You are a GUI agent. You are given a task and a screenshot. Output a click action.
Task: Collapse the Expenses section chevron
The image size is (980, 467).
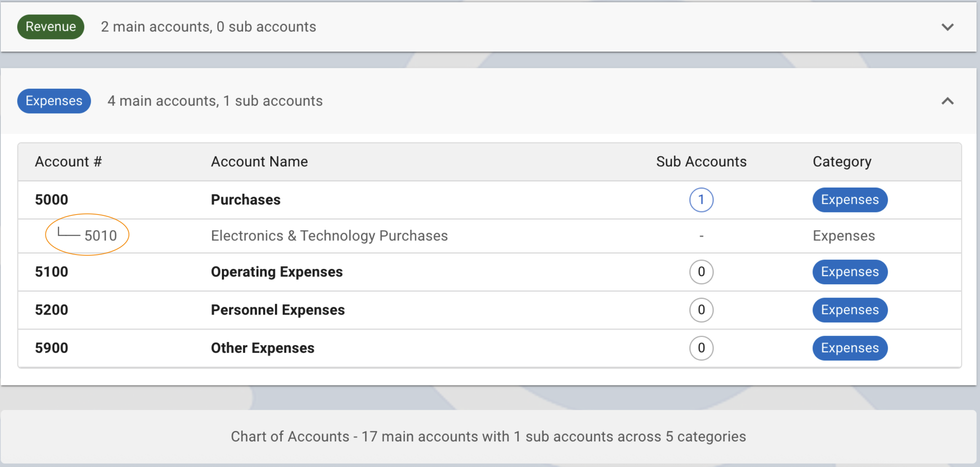click(x=947, y=101)
